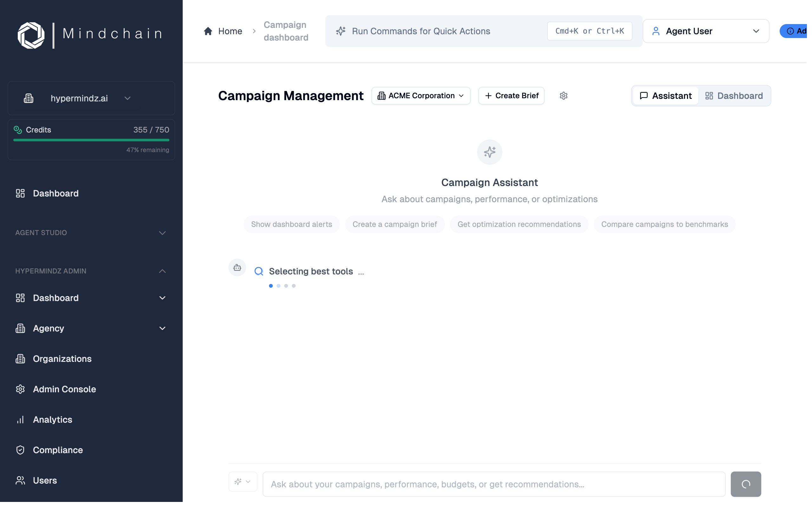Click the campaigns question input field
The image size is (812, 507).
493,484
